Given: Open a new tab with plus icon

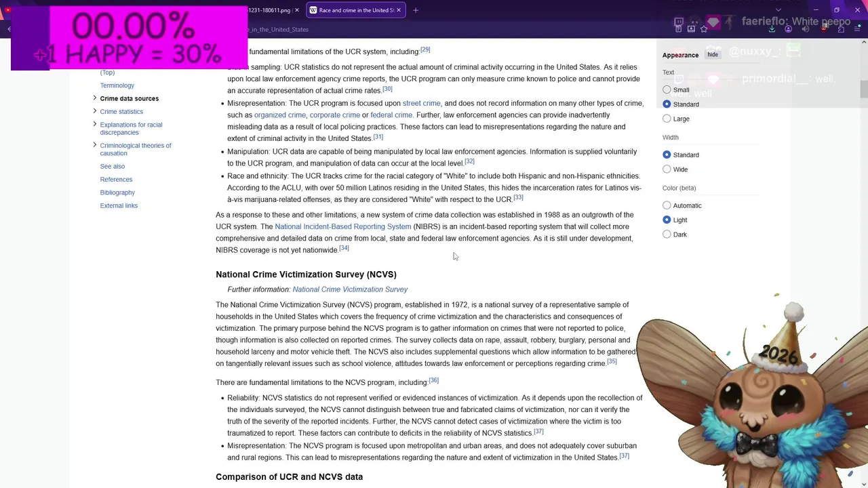Looking at the screenshot, I should click(x=416, y=10).
